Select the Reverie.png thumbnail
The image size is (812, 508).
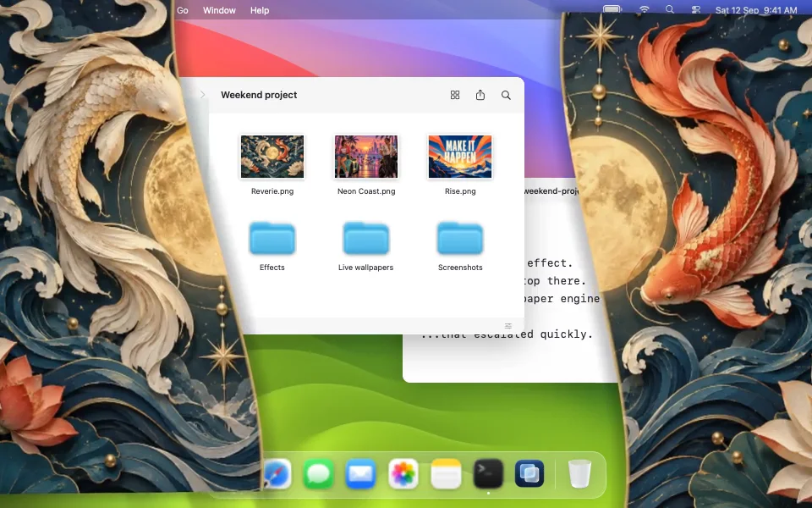pos(272,157)
